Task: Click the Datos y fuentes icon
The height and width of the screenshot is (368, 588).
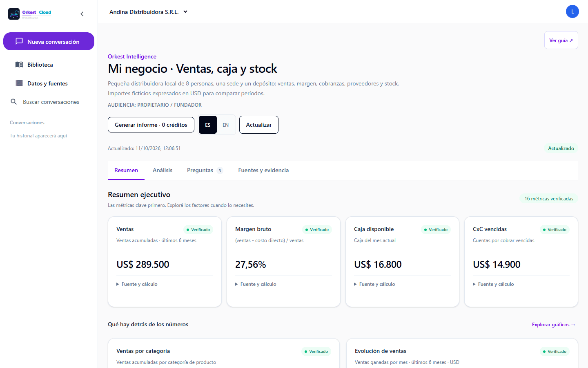Action: point(19,83)
